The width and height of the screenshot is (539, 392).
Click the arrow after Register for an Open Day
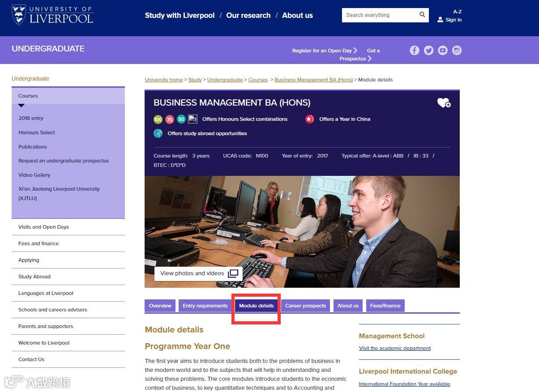[355, 51]
